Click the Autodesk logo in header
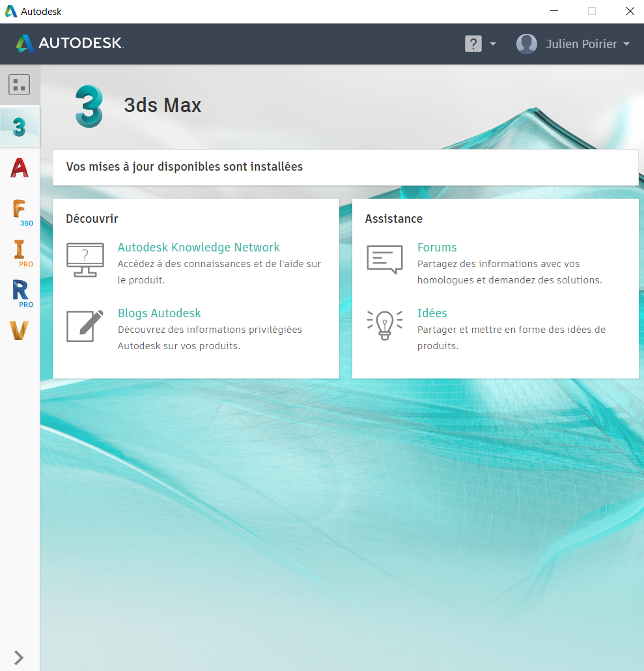Image resolution: width=644 pixels, height=671 pixels. coord(70,43)
